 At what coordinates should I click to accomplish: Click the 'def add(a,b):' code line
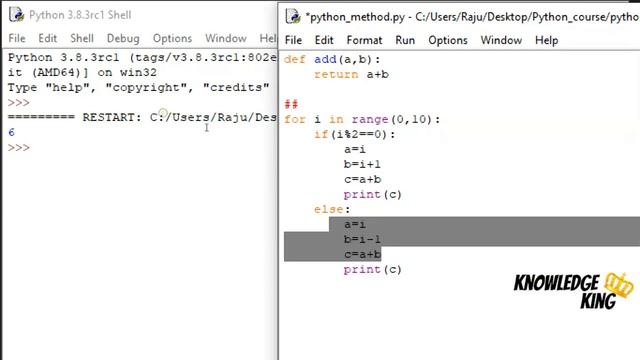click(x=332, y=60)
